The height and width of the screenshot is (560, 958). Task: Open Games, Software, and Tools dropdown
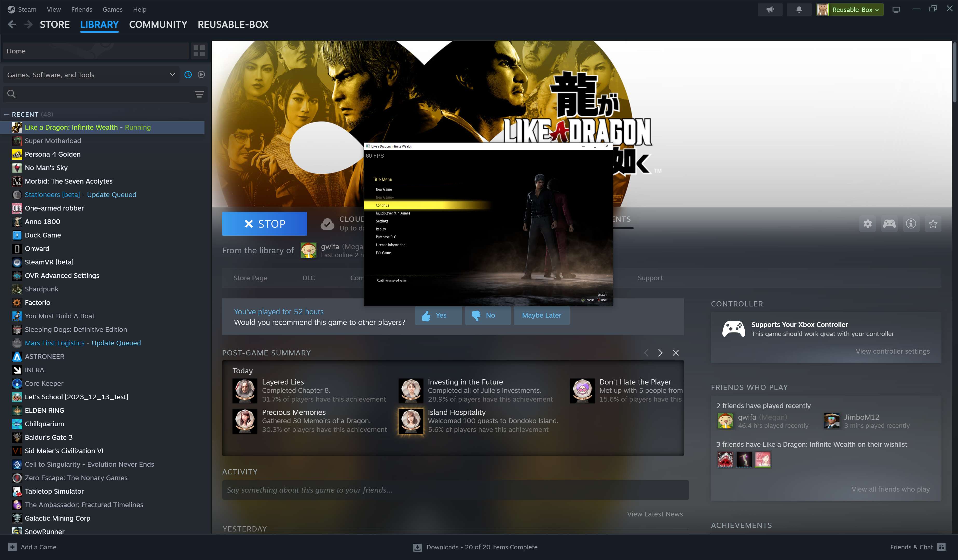pyautogui.click(x=91, y=75)
